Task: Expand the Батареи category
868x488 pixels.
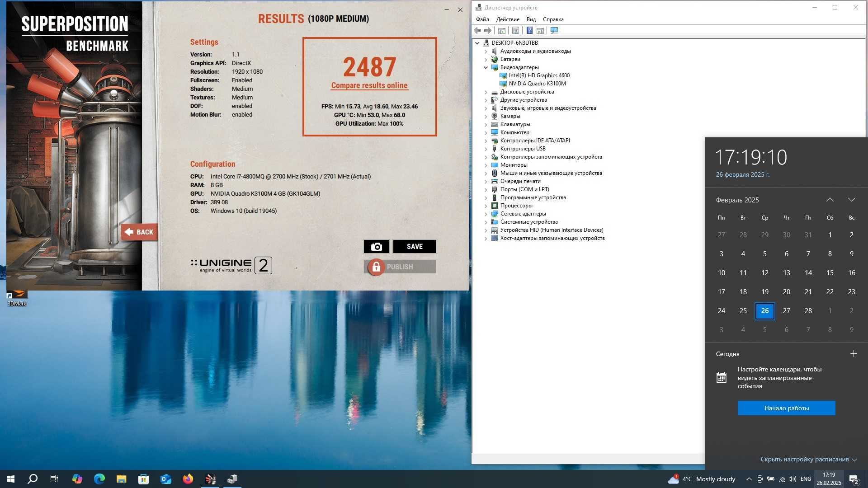Action: click(x=486, y=59)
